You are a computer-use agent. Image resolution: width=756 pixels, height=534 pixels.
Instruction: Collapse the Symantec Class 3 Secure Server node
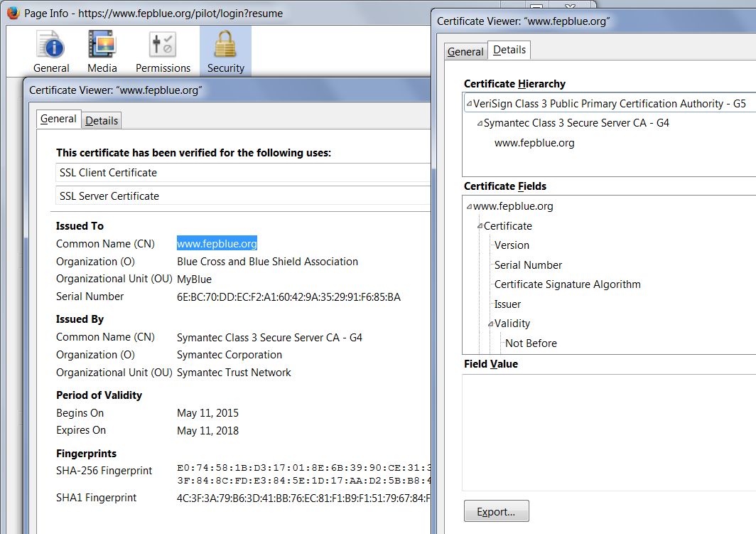480,123
